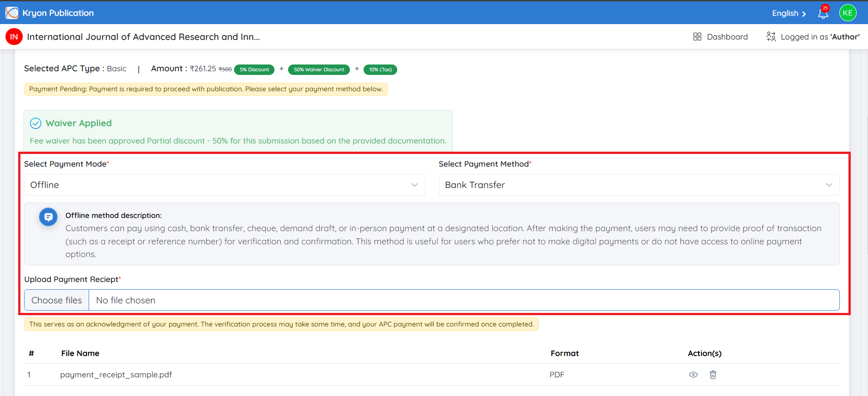Click the struck-through ₹500 original price
Viewport: 868px width, 396px height.
pos(225,69)
